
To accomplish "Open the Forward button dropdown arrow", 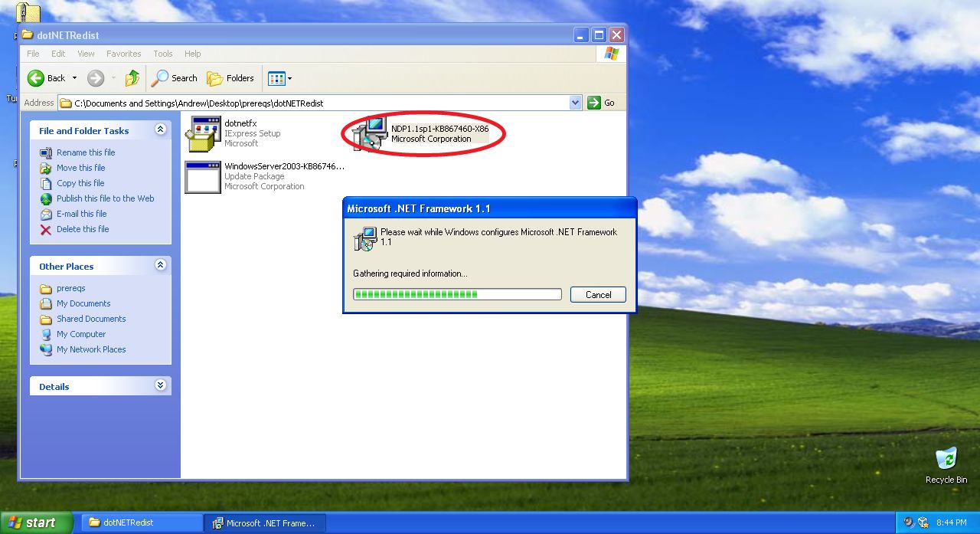I will point(113,78).
